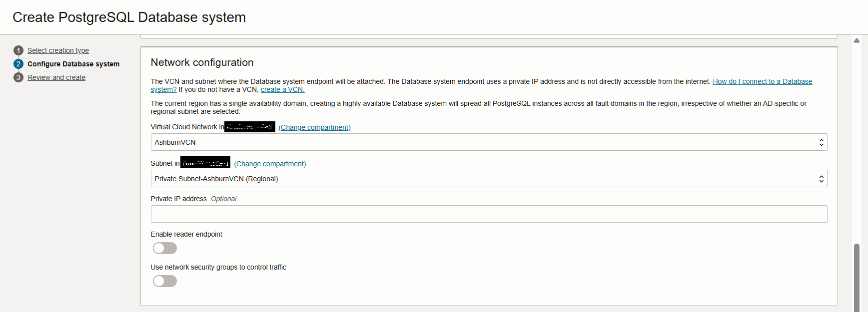Screen dimensions: 868x312
Task: Click the step 1 number circle icon
Action: point(18,50)
